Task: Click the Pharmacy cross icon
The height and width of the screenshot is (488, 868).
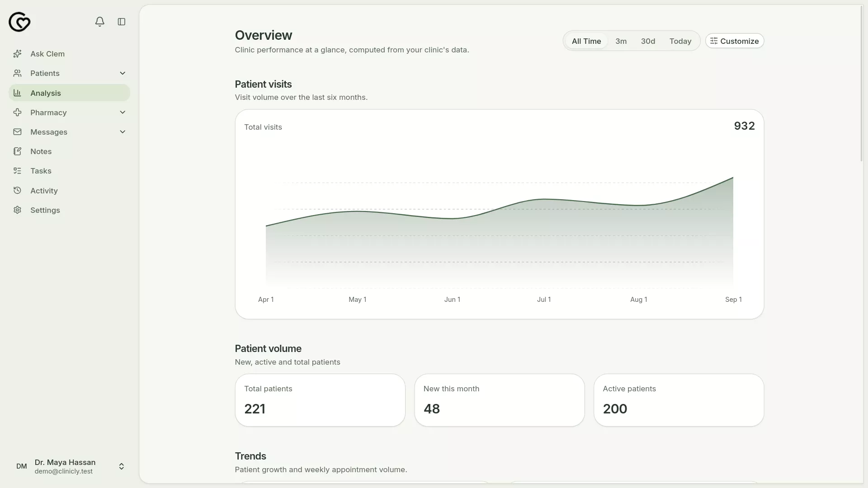Action: [18, 113]
